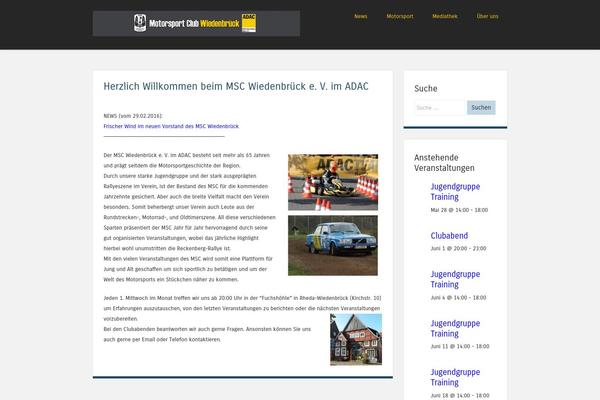
Task: Open the Mediathek menu item
Action: coord(445,16)
